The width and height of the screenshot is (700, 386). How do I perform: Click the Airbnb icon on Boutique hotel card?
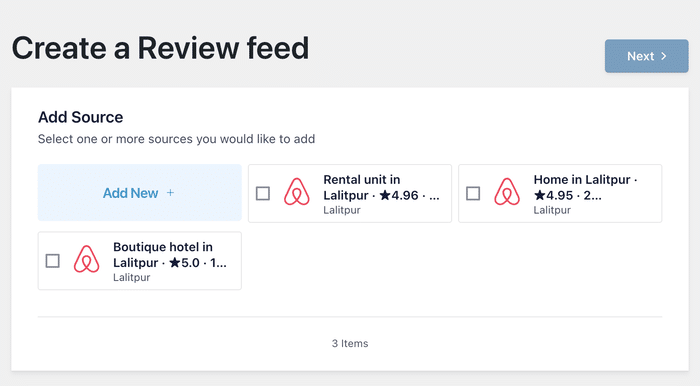pyautogui.click(x=87, y=259)
